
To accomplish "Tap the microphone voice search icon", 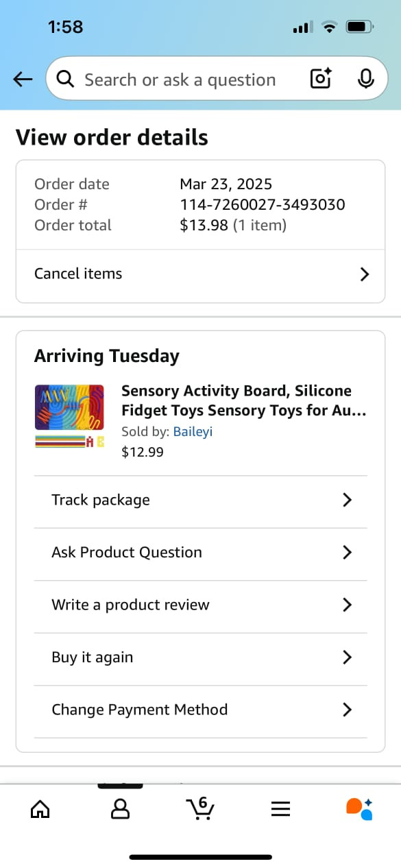I will point(366,80).
